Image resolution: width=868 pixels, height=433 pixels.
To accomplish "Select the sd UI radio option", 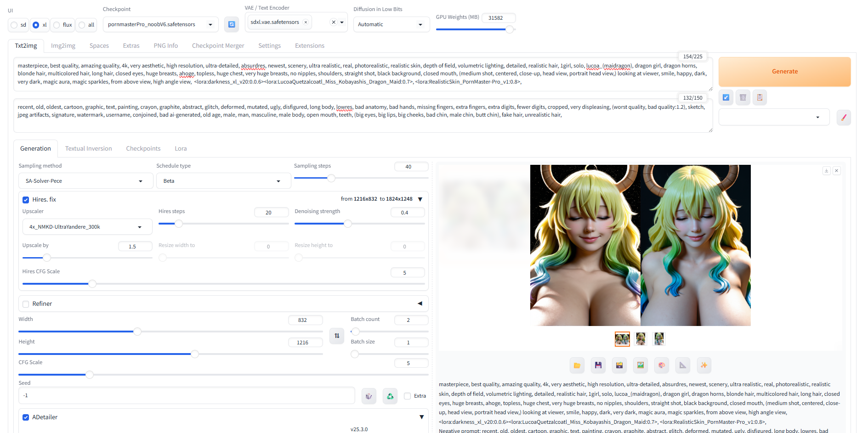I will (x=14, y=25).
